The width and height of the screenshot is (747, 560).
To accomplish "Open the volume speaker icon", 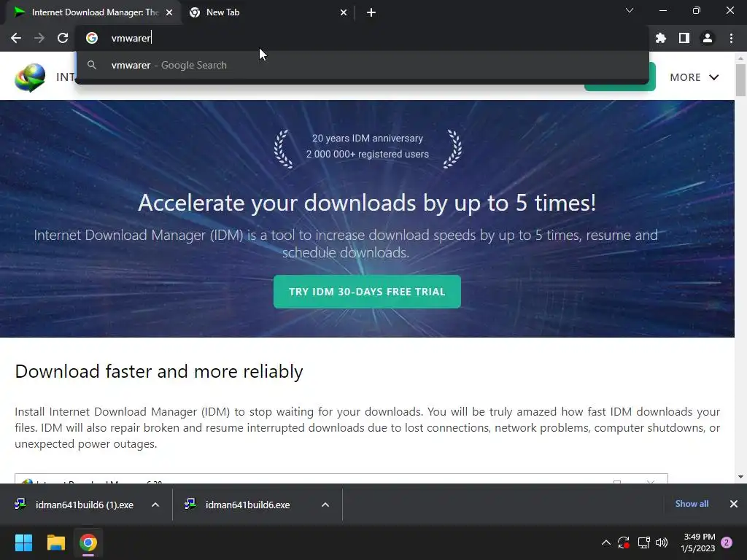I will 662,542.
